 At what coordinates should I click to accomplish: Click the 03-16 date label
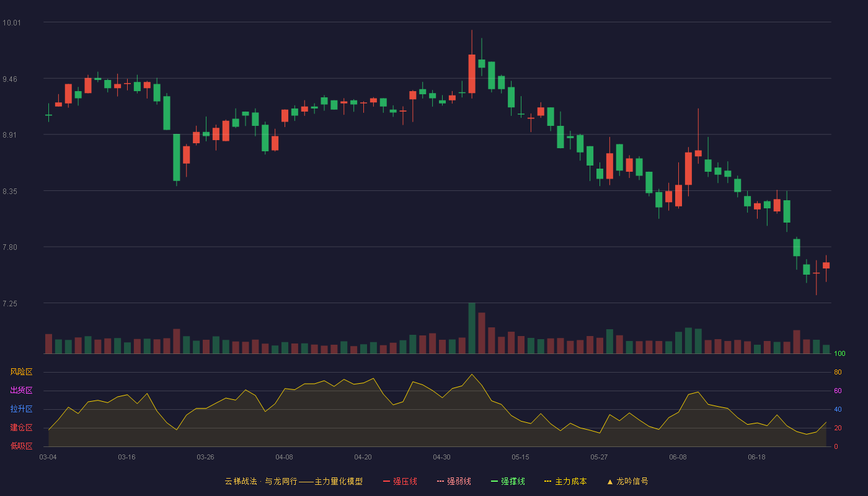tap(126, 457)
